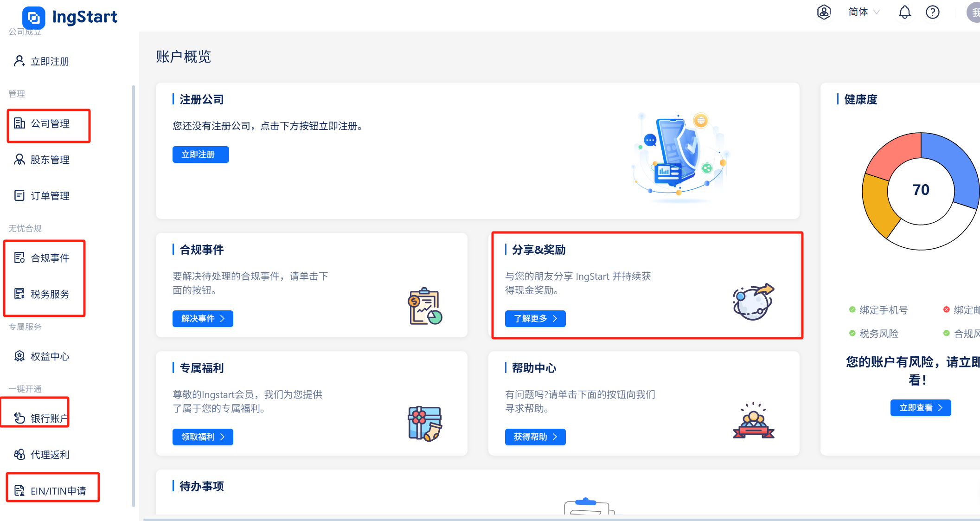
Task: Open the user avatar in top bar
Action: pyautogui.click(x=974, y=12)
